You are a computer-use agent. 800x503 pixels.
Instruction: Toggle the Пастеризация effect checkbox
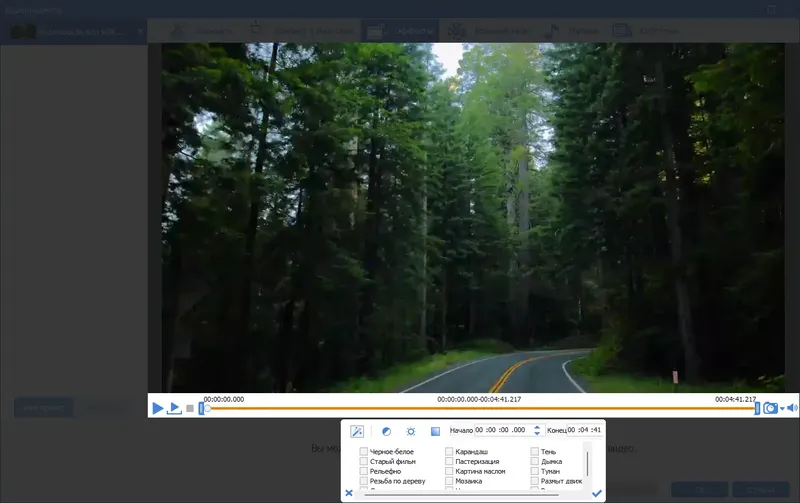[x=449, y=461]
